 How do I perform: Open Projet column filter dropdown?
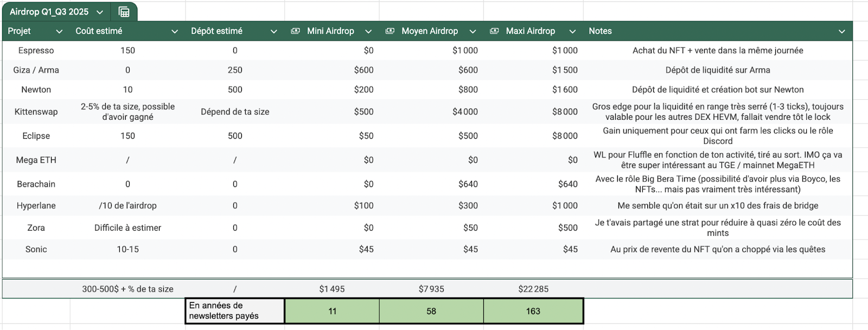tap(59, 31)
